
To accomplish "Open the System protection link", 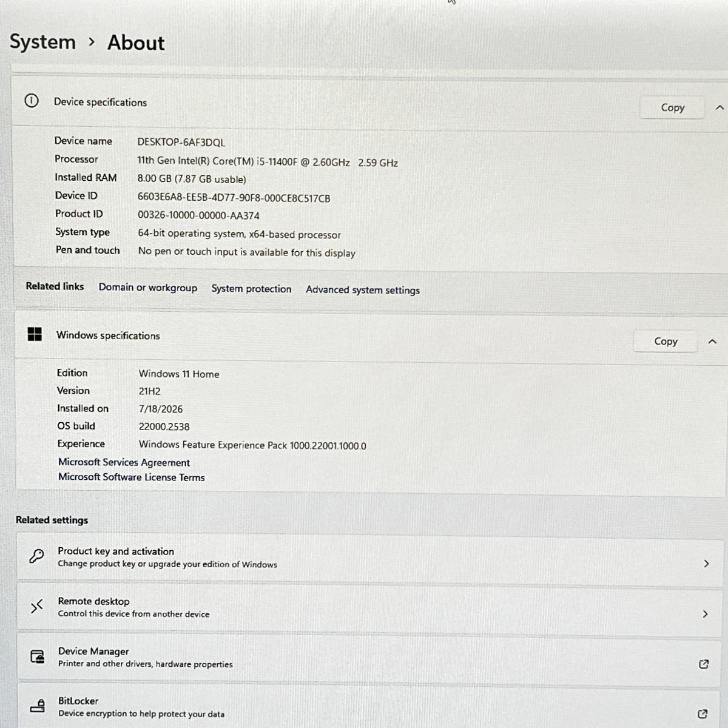I will (251, 289).
